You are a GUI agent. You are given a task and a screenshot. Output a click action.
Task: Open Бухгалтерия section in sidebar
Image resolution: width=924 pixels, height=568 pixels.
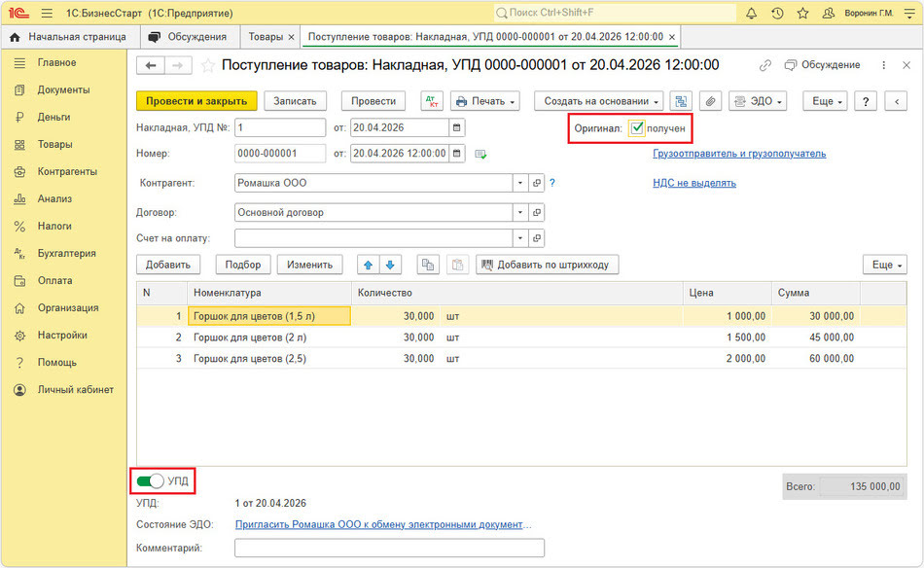pyautogui.click(x=66, y=253)
